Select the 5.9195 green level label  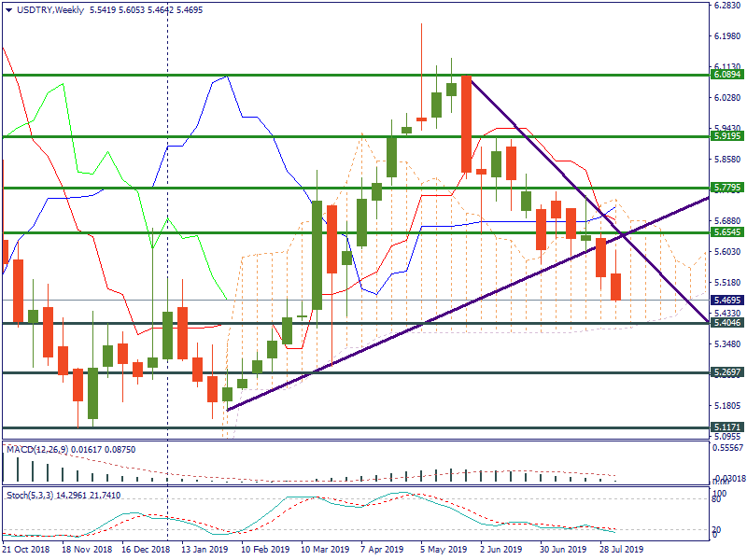726,136
